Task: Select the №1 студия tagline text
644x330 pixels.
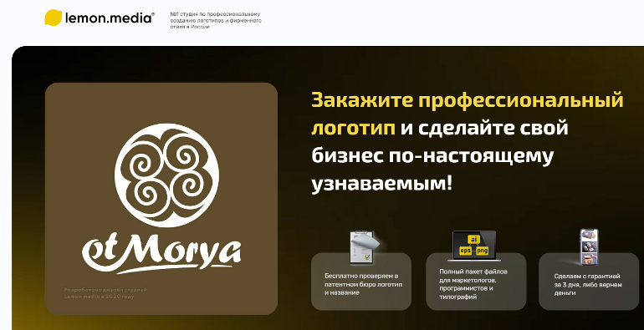Action: (x=216, y=20)
